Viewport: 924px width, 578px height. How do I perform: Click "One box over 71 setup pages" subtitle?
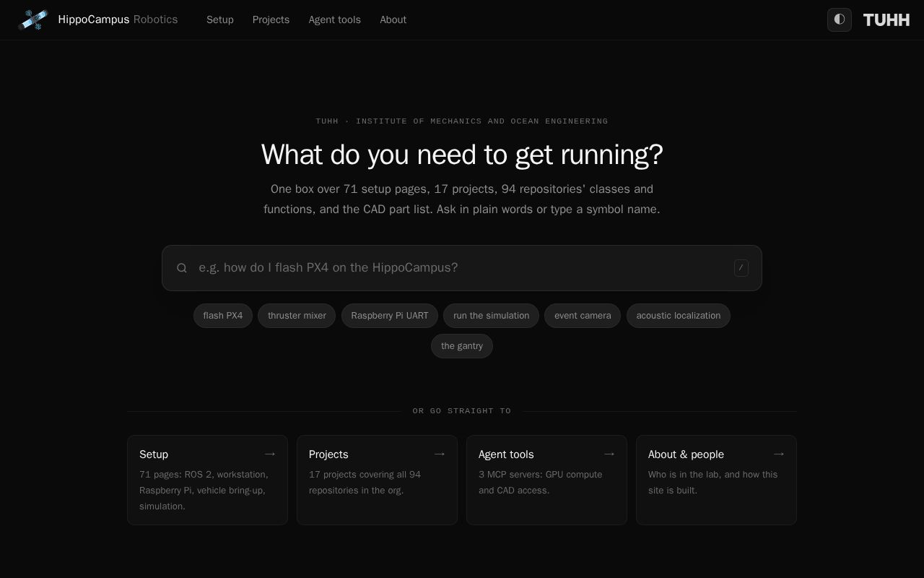coord(350,189)
